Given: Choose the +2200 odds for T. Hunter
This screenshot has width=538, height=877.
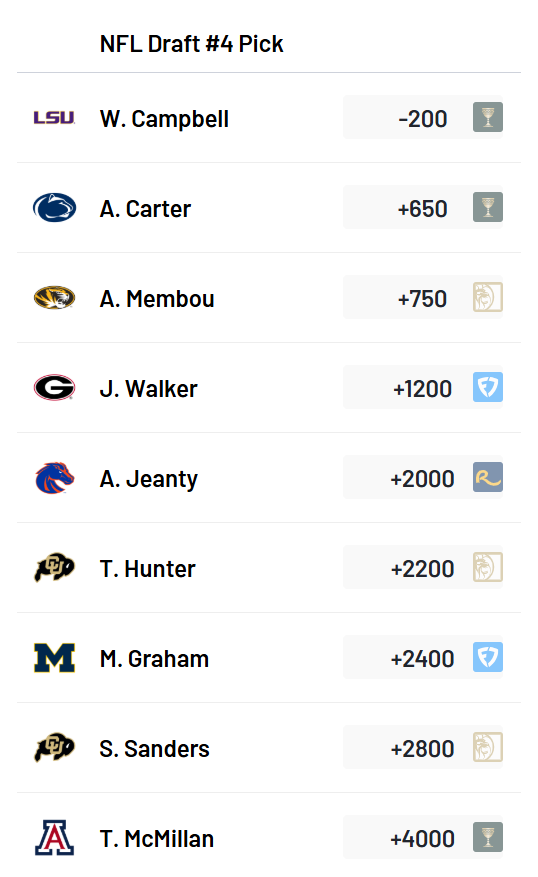Looking at the screenshot, I should [423, 567].
